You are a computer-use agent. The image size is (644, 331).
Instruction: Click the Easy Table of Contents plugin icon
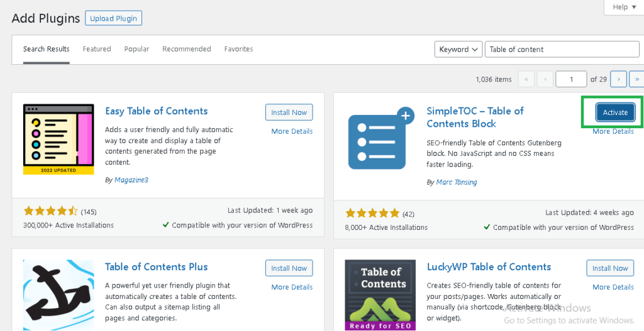[58, 139]
